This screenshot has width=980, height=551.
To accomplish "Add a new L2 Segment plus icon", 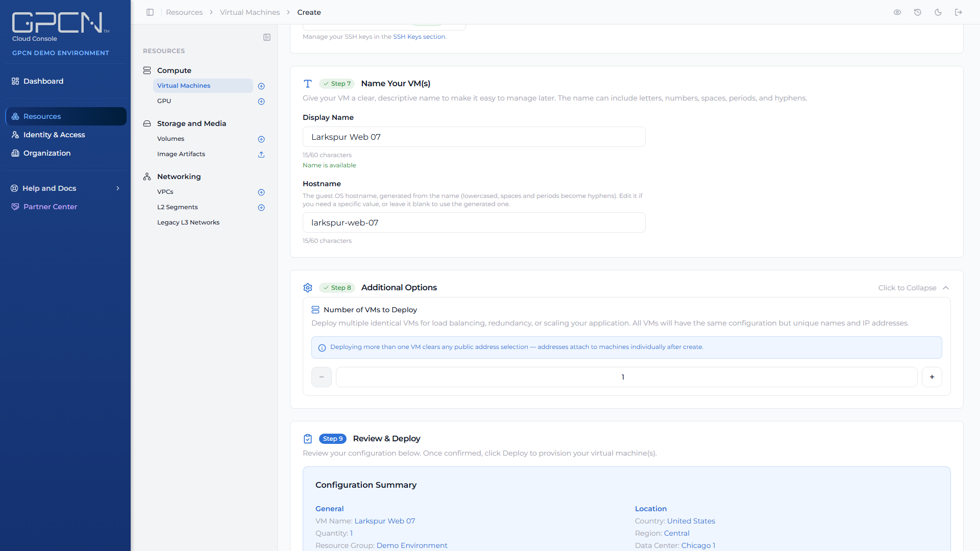I will (261, 208).
